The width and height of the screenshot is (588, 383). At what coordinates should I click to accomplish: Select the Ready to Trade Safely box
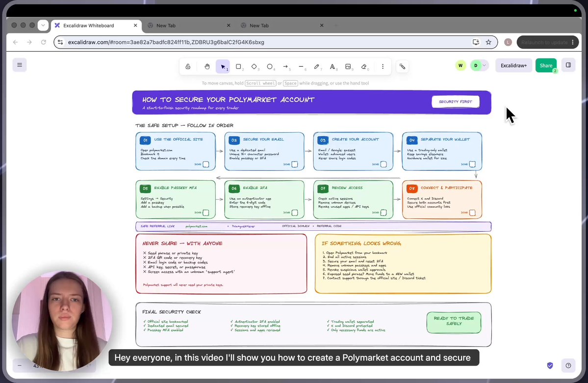pyautogui.click(x=454, y=323)
